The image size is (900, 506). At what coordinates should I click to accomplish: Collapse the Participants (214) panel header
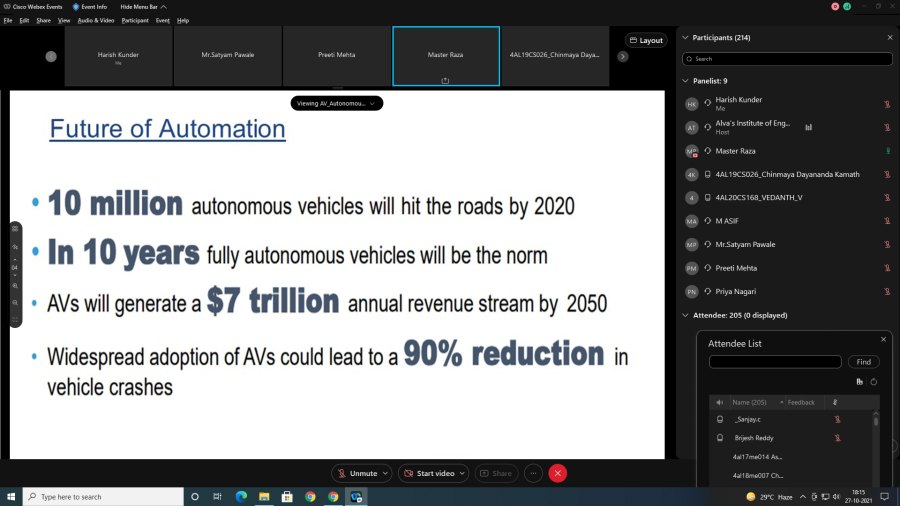click(x=685, y=37)
